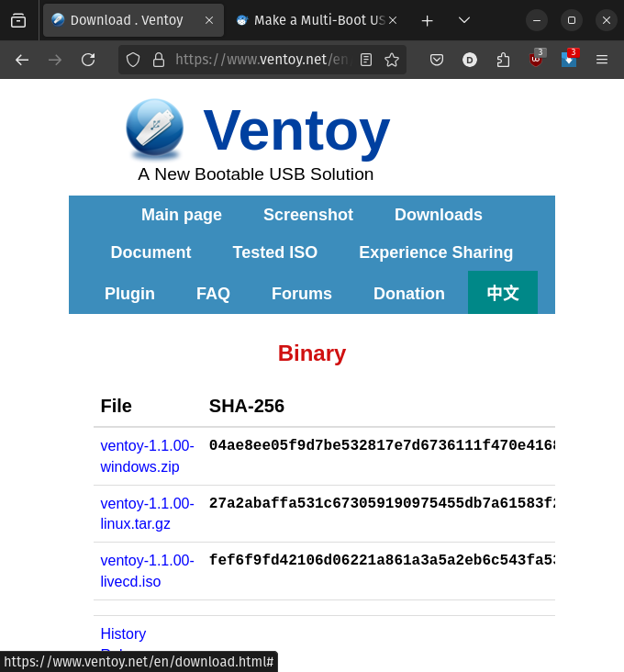Screen dimensions: 624x672
Task: Open the tracking protection shield icon
Action: click(x=133, y=60)
